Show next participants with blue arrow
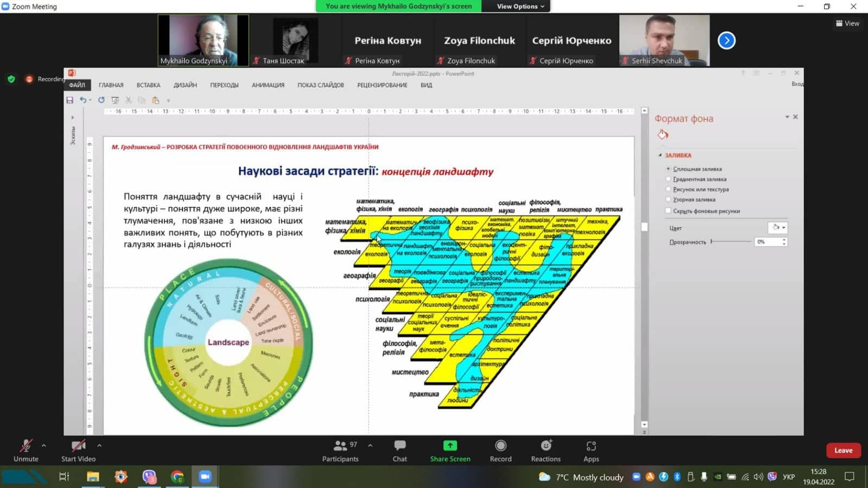868x488 pixels. pos(726,41)
